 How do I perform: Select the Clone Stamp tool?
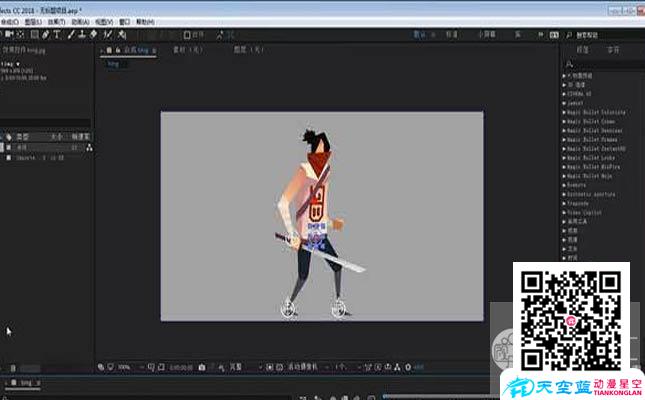click(x=82, y=35)
